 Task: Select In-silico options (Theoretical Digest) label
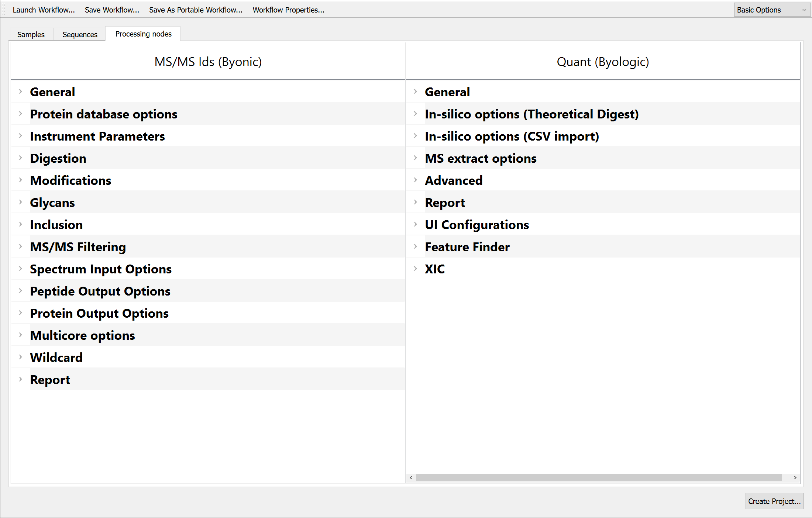point(532,114)
